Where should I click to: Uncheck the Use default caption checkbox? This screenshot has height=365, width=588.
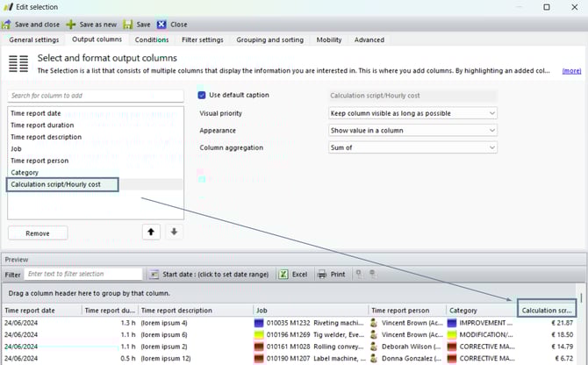[x=203, y=95]
